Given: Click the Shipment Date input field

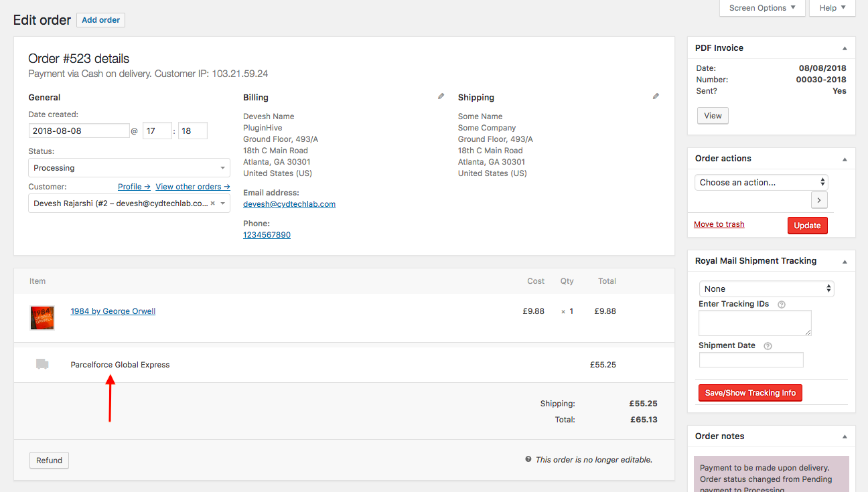Looking at the screenshot, I should point(751,360).
